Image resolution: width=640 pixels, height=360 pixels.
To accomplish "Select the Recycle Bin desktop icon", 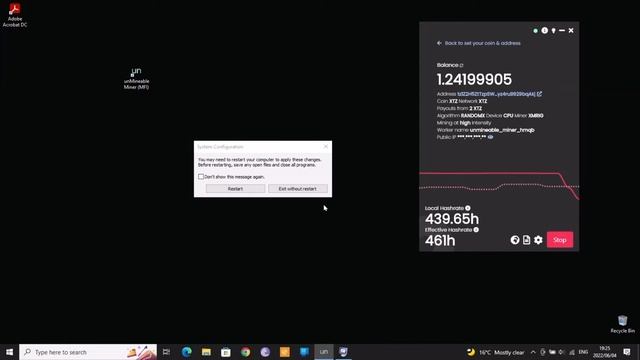I will point(622,324).
